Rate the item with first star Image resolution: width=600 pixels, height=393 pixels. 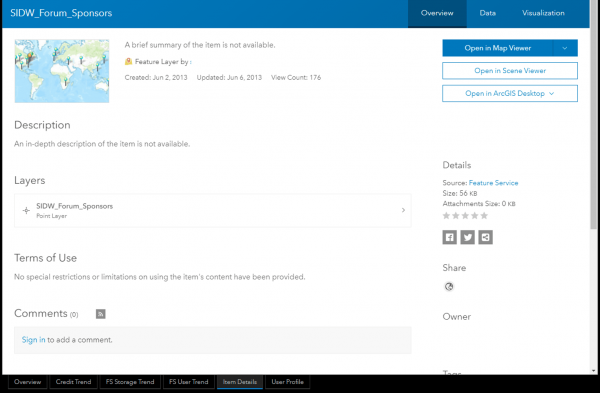(446, 216)
